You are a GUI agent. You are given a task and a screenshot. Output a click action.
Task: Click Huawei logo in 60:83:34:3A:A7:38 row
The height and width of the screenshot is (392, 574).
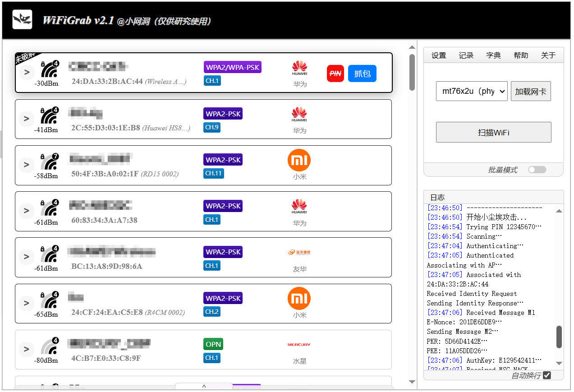click(299, 207)
